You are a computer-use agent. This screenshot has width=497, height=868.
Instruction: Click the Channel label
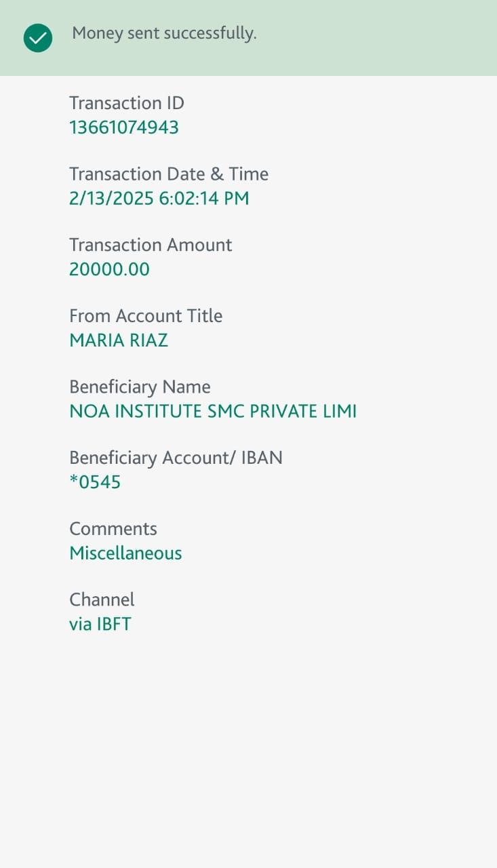point(102,599)
